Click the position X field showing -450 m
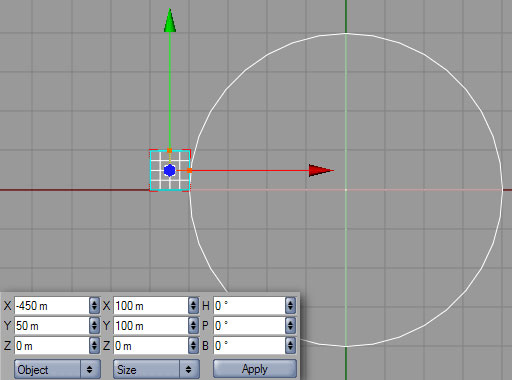 point(52,306)
